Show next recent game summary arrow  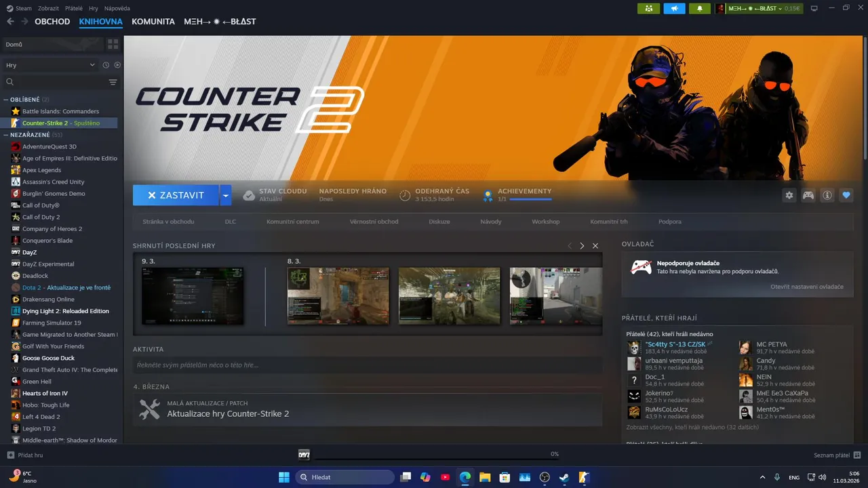point(582,246)
